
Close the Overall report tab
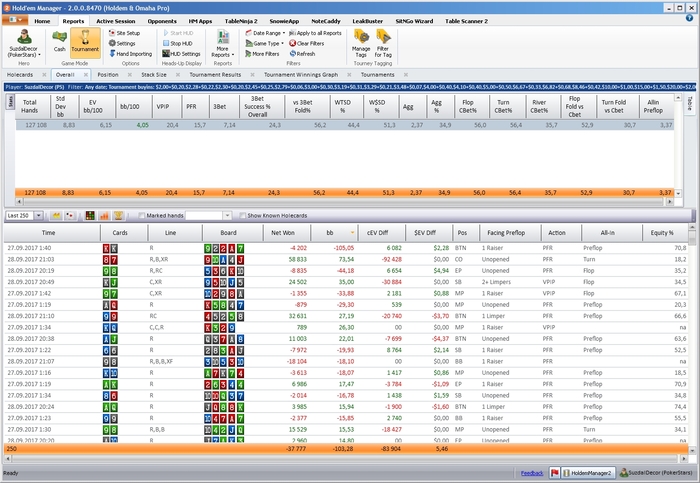(85, 75)
